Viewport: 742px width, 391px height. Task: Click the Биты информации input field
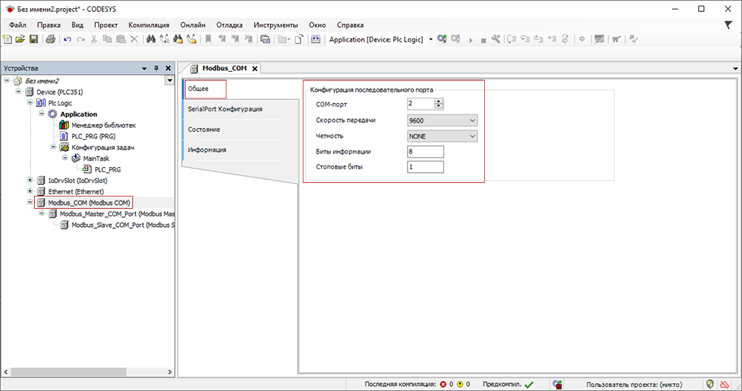coord(425,151)
